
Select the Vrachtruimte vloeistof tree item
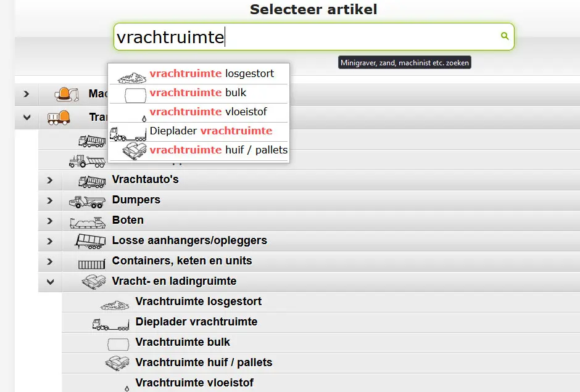point(194,383)
